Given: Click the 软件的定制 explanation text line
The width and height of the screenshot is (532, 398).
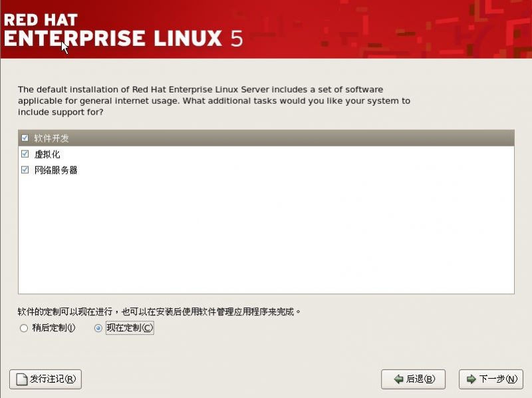Looking at the screenshot, I should [x=160, y=311].
